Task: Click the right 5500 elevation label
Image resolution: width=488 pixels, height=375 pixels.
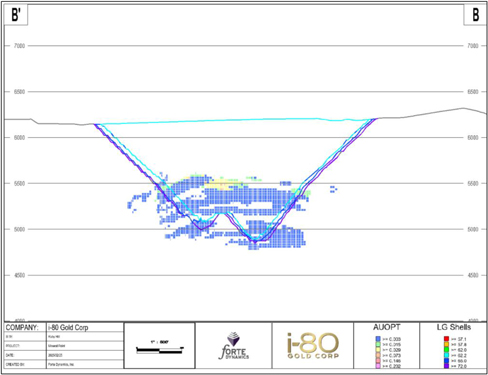Action: coord(473,183)
